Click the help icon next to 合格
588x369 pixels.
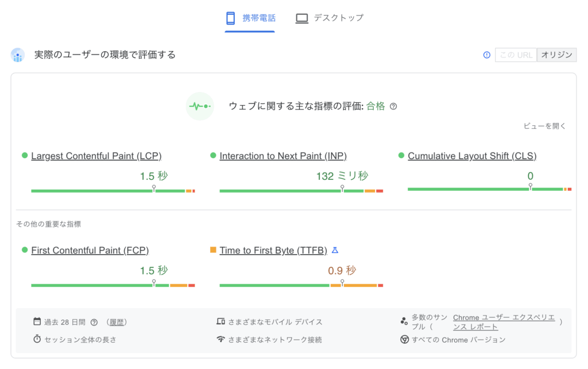pyautogui.click(x=393, y=106)
